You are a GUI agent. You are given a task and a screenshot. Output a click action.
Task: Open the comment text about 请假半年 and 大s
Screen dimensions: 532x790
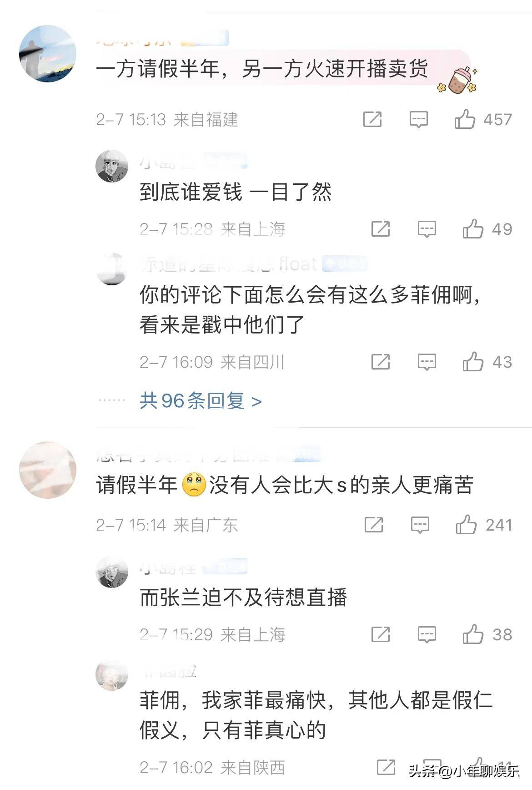(x=285, y=485)
